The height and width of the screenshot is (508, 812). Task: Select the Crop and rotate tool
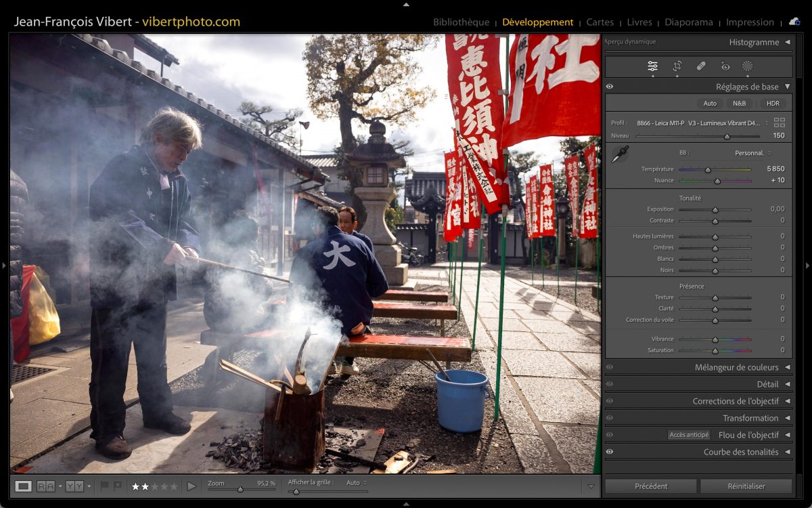[677, 66]
